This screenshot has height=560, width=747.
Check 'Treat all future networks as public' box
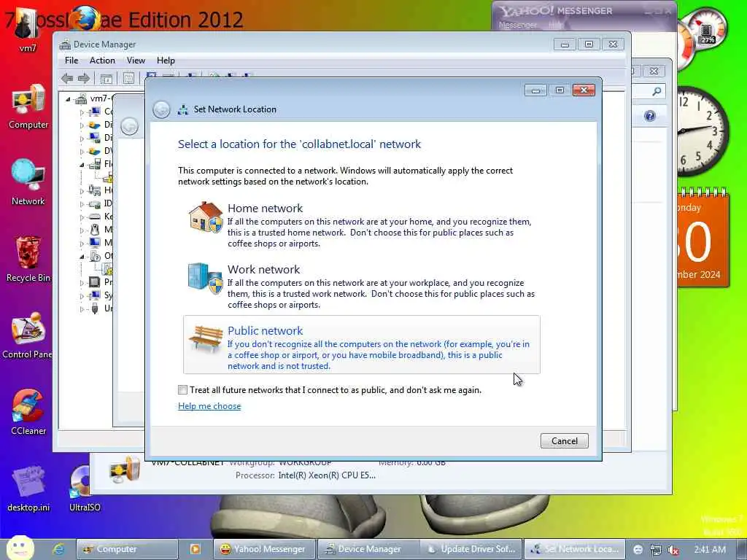[x=182, y=390]
